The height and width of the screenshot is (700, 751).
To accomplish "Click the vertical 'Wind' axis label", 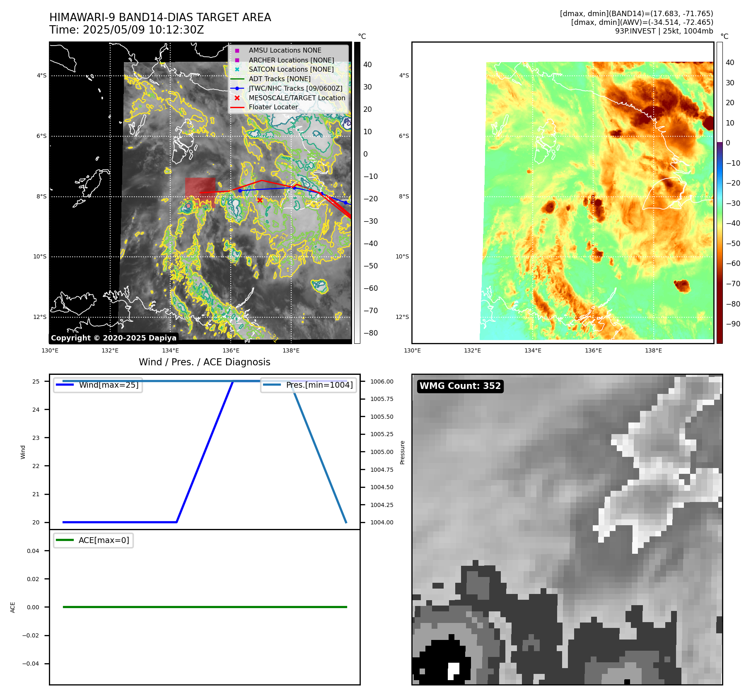I will [x=23, y=452].
